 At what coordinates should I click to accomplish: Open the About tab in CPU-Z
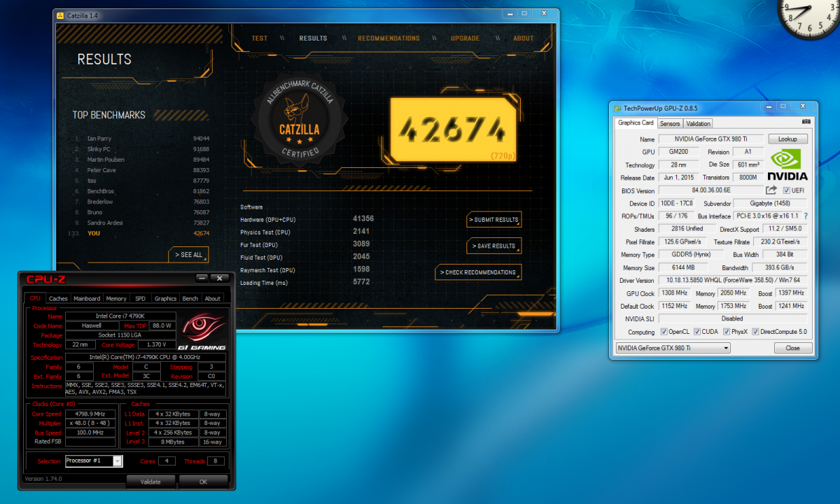213,298
